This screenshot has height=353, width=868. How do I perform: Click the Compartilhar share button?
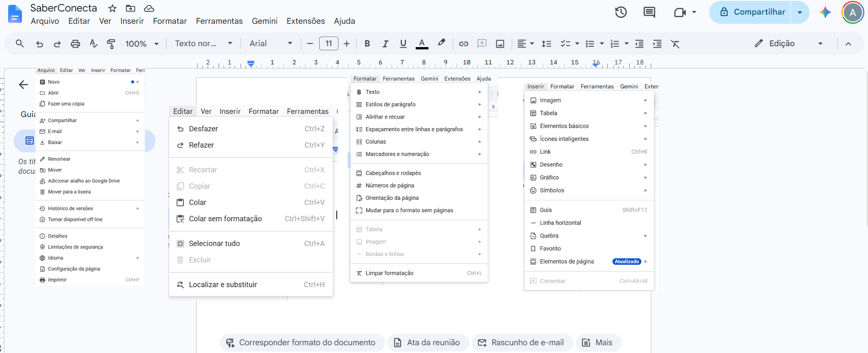click(750, 12)
